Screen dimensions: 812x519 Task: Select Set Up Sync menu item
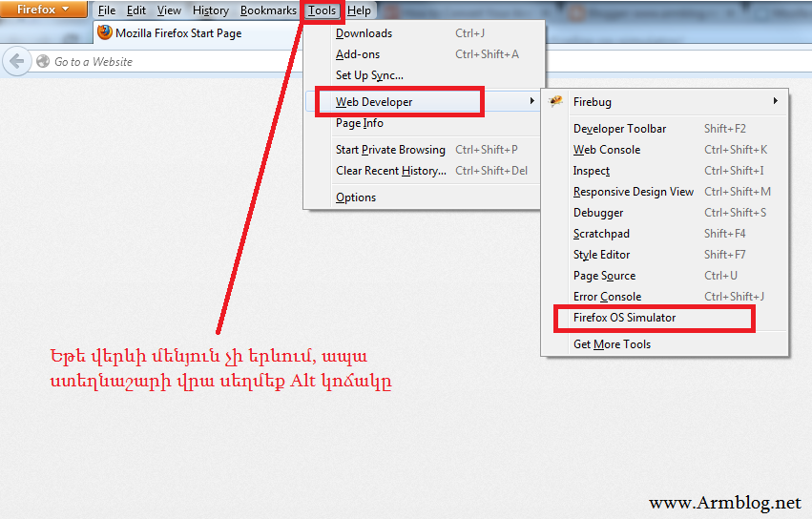coord(425,75)
